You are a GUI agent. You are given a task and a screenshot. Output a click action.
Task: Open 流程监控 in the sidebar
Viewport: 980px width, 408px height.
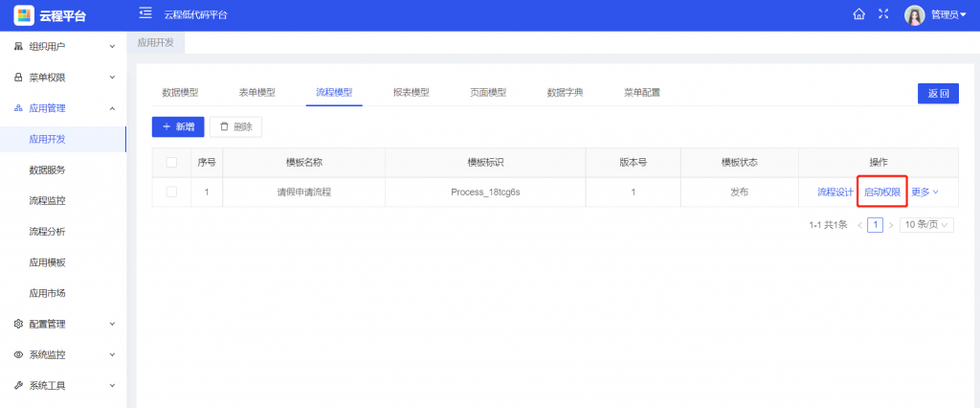pos(48,201)
